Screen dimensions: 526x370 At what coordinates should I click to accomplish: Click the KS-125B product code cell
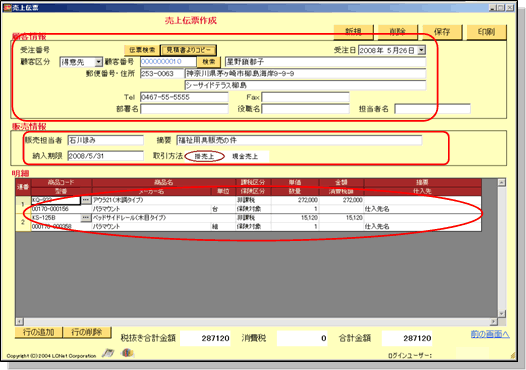(x=56, y=218)
